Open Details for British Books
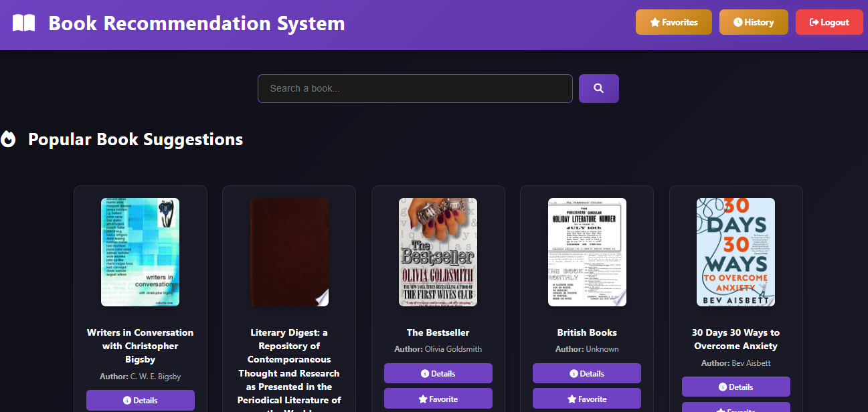This screenshot has height=412, width=868. (587, 373)
